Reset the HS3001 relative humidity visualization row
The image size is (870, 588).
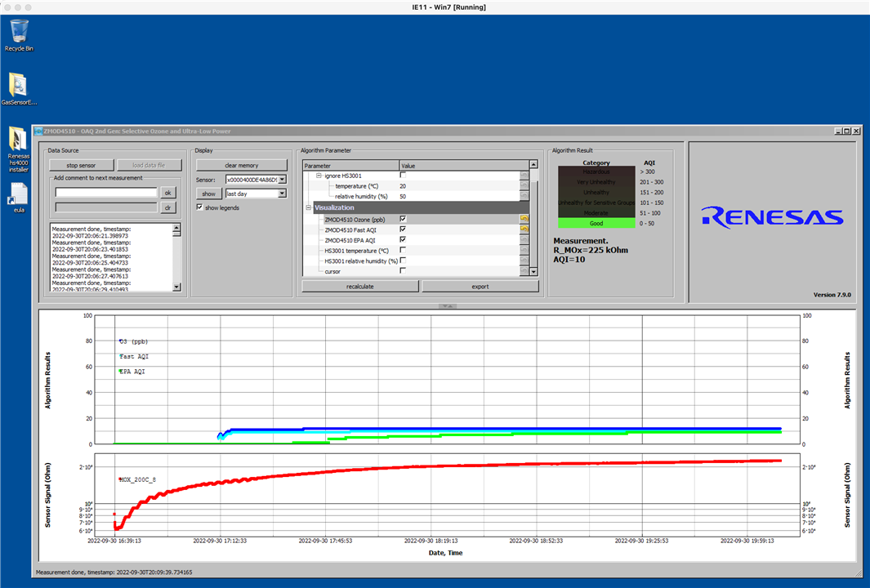click(524, 261)
